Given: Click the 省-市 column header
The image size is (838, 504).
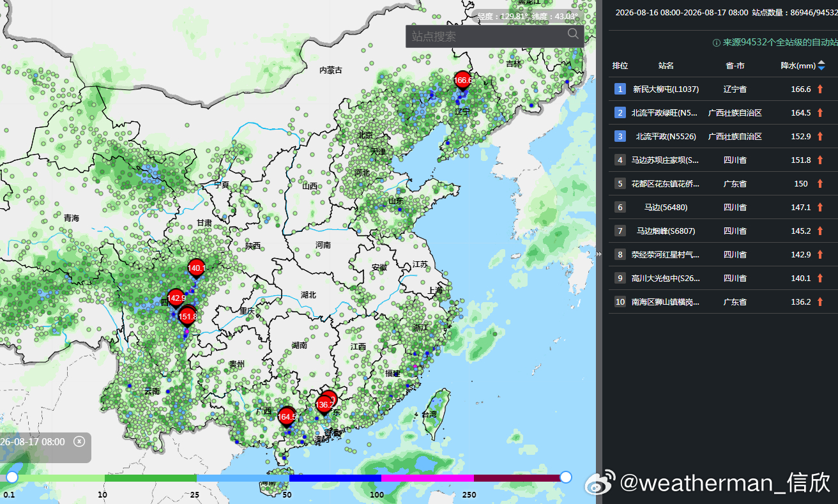Looking at the screenshot, I should pos(735,66).
